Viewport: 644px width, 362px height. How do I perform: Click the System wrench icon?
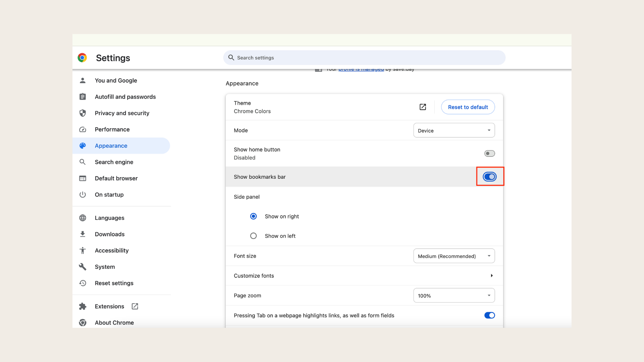[83, 266]
